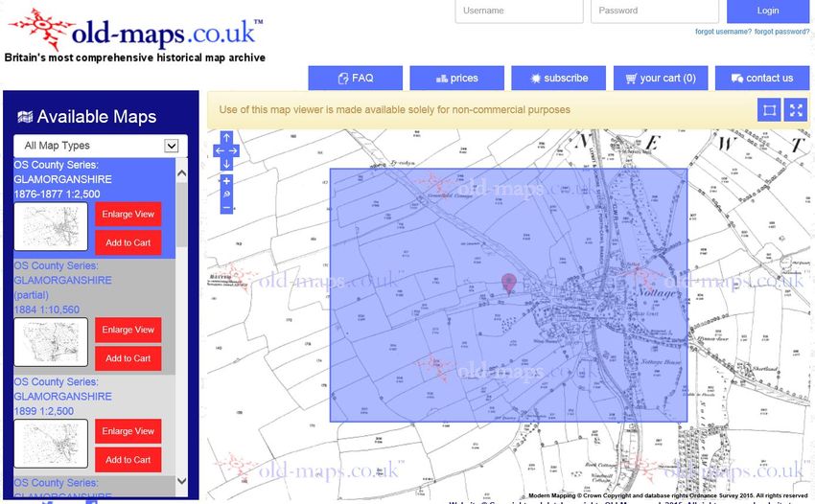Open the OS County Series 1876-1877 title

pos(63,179)
